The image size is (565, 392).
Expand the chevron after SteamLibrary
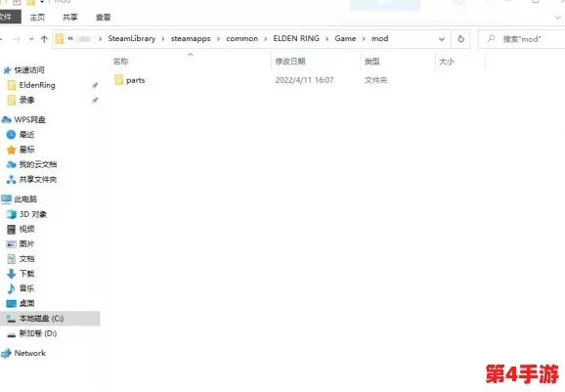coord(163,39)
